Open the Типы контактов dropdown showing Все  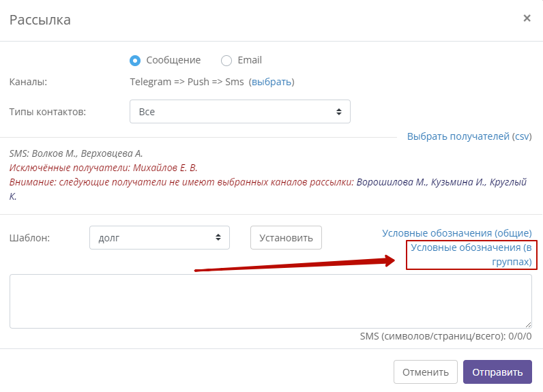pos(240,111)
